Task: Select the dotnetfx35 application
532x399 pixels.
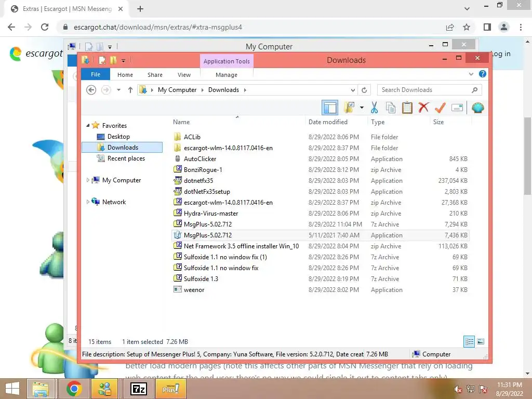Action: point(321,180)
